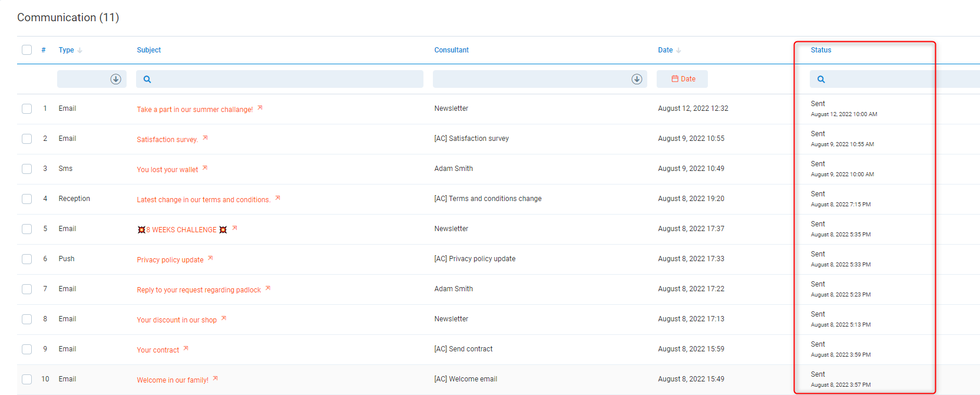Click open-in-new icon next to Satisfaction survey
The height and width of the screenshot is (395, 980).
tap(205, 138)
